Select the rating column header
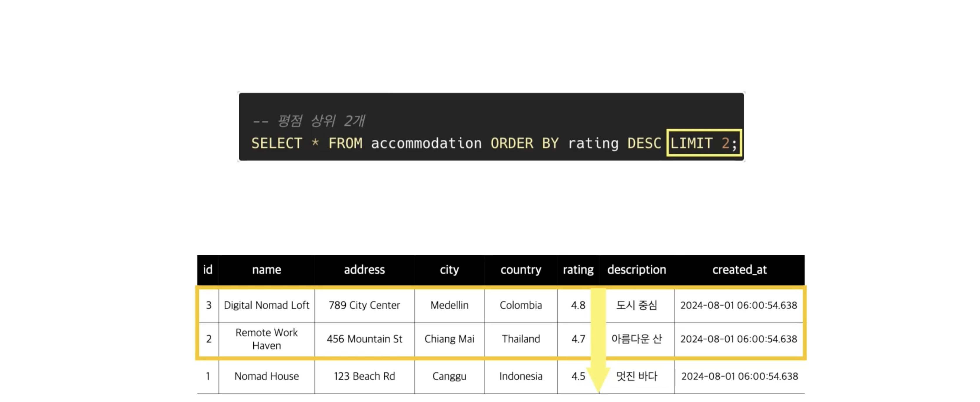Screen dimensions: 980x402 pyautogui.click(x=578, y=270)
